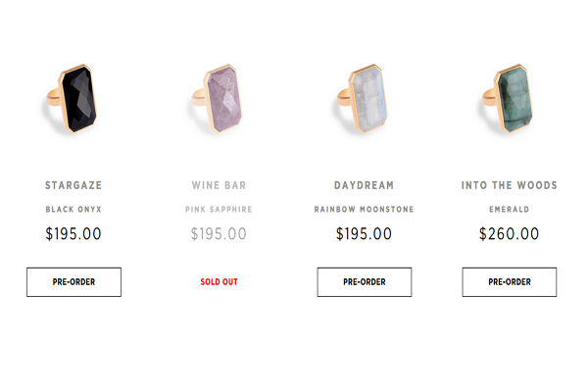The height and width of the screenshot is (392, 588).
Task: Pre-order the Into the Woods ring
Action: pos(510,282)
